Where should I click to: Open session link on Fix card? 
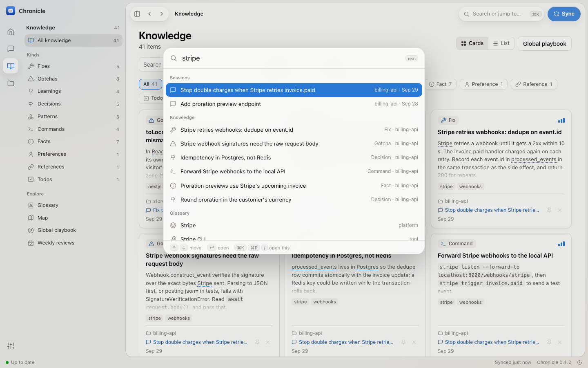[x=488, y=210]
